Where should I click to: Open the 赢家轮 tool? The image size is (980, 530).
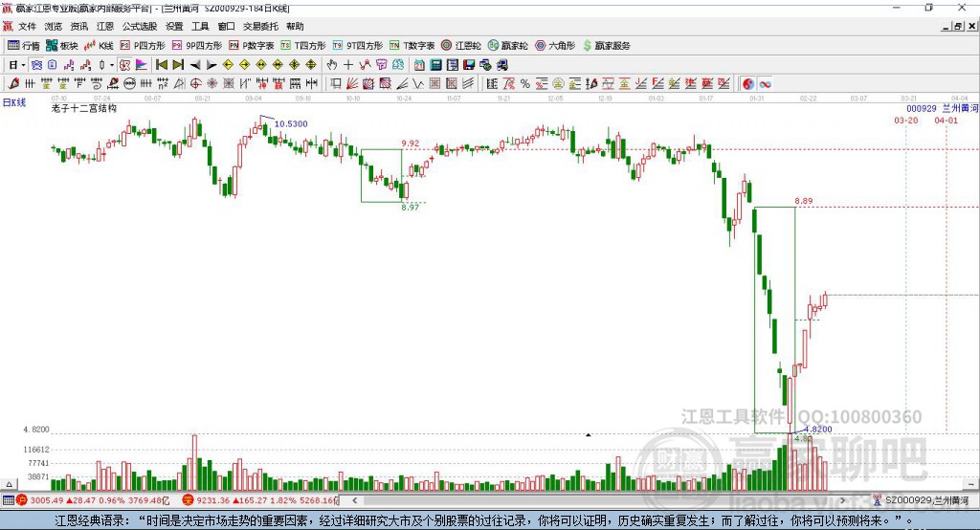tap(507, 46)
